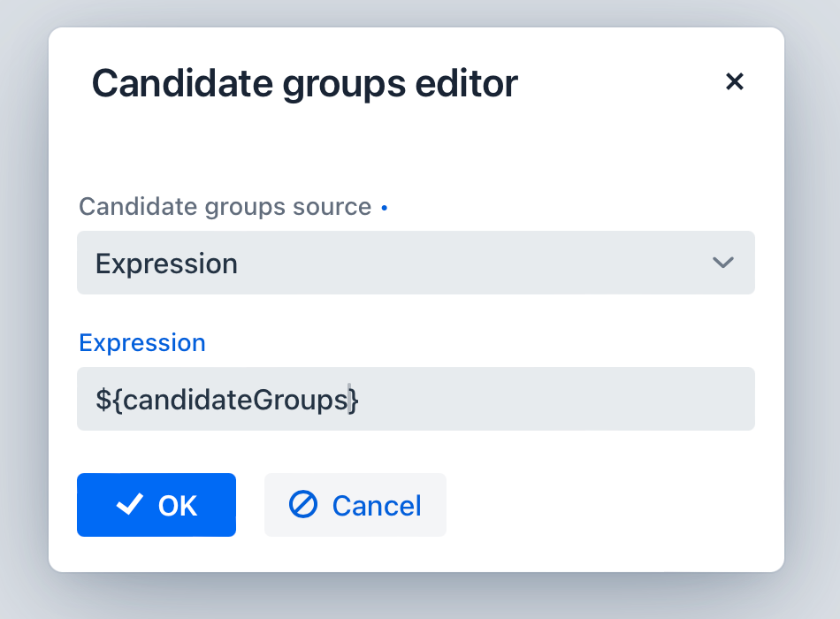Click the blue Expression label
The image size is (840, 619).
pyautogui.click(x=141, y=342)
